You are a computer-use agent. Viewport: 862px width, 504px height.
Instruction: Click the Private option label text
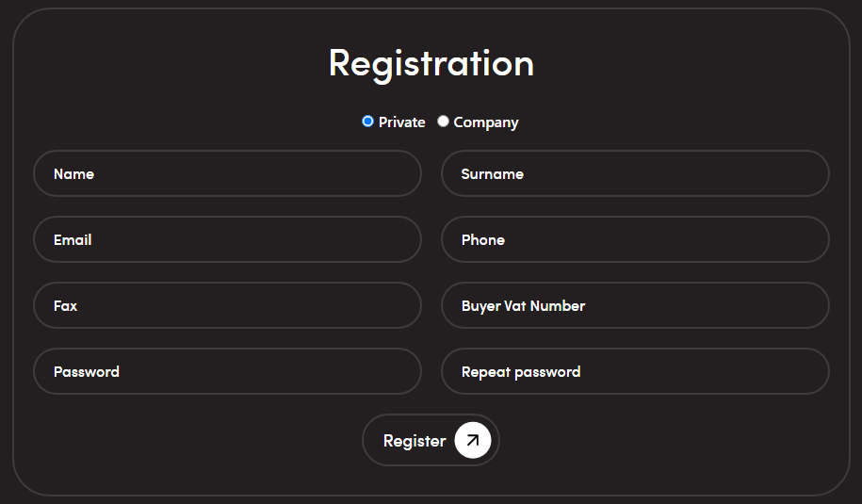tap(402, 122)
